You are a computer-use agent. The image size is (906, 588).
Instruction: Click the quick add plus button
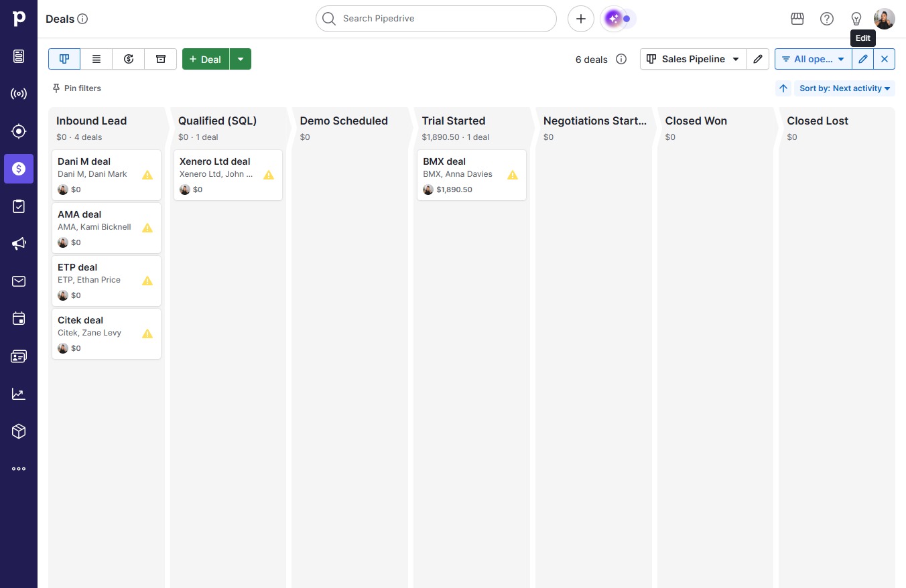[x=581, y=19]
